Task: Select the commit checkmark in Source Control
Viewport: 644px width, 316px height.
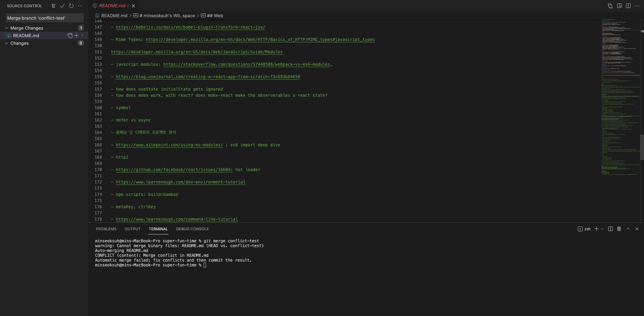Action: [x=62, y=6]
